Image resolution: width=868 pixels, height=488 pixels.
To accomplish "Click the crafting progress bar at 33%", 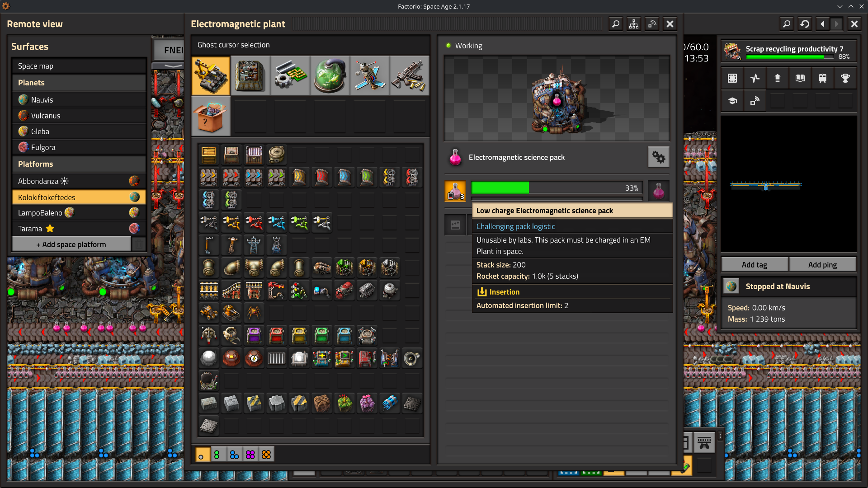I will pos(557,188).
